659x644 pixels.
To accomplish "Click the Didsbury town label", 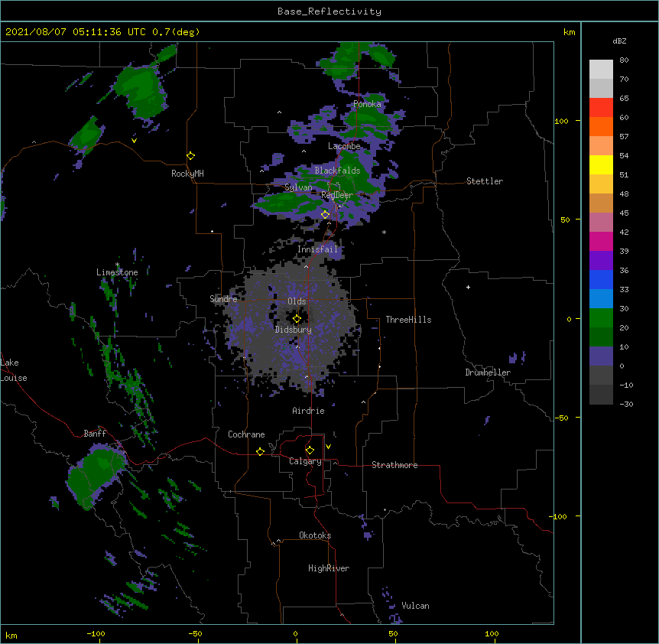I will coord(294,330).
